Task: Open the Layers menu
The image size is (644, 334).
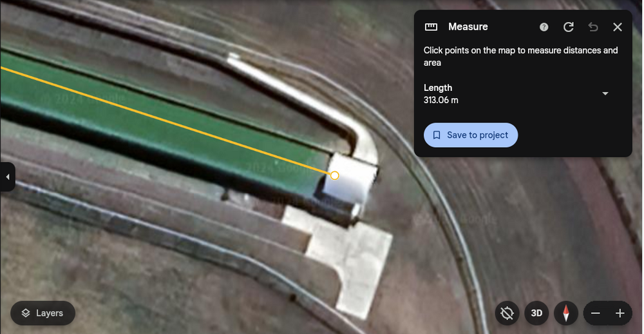Action: [x=43, y=313]
